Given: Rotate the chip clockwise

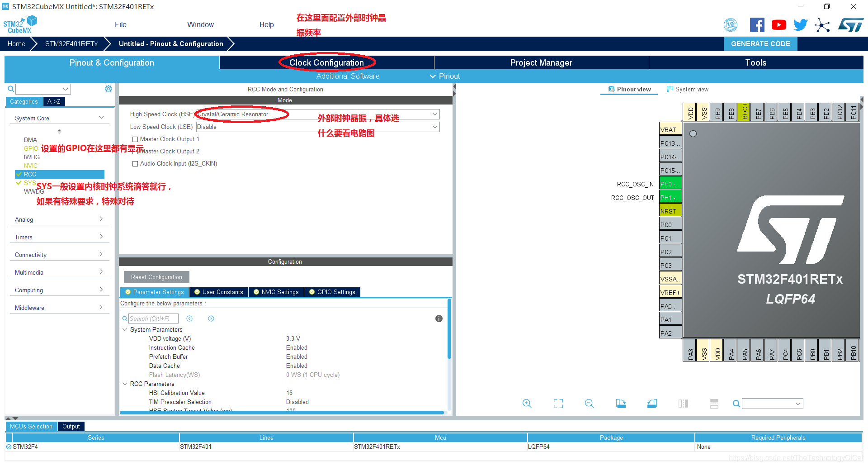Looking at the screenshot, I should [621, 404].
